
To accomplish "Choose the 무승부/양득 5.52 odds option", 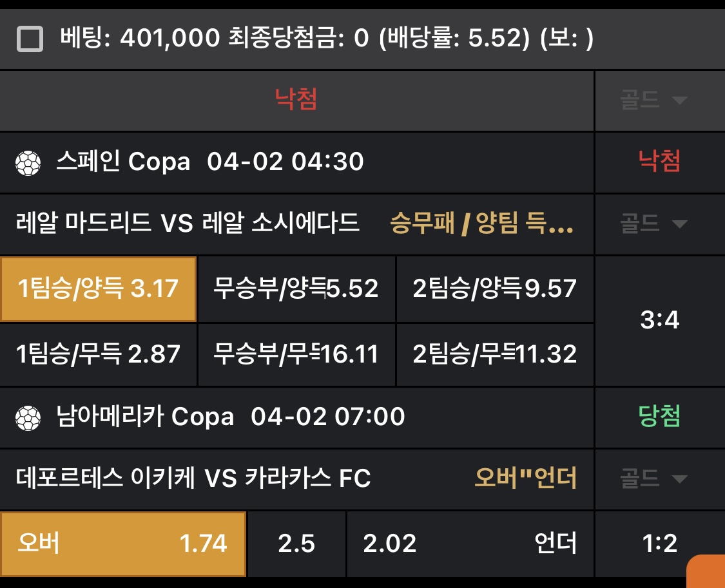I will coord(296,289).
